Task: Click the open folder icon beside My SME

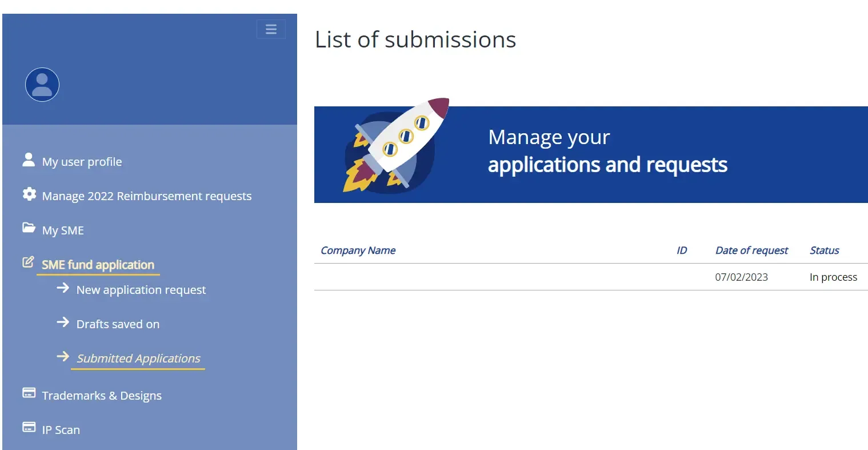Action: pos(29,228)
